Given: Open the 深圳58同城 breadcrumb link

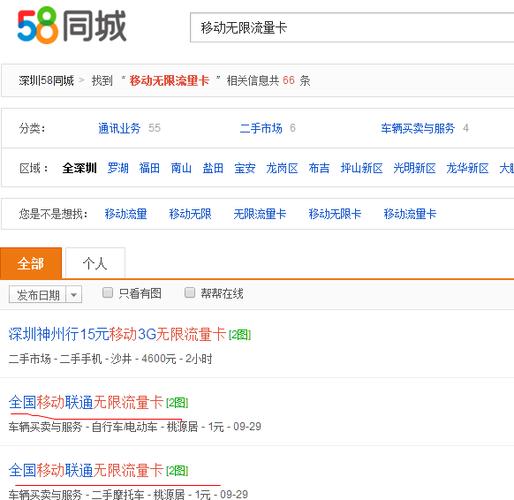Looking at the screenshot, I should coord(46,80).
